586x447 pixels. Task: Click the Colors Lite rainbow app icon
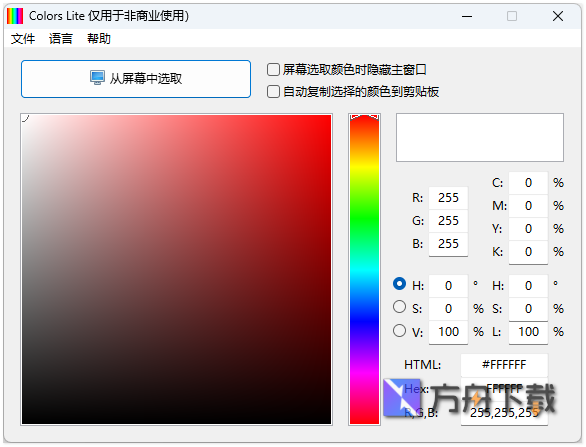15,16
